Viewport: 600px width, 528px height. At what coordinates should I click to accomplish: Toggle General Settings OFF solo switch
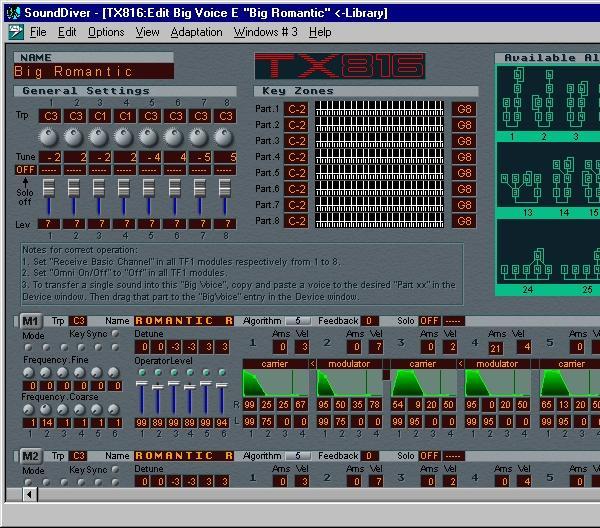tap(25, 169)
